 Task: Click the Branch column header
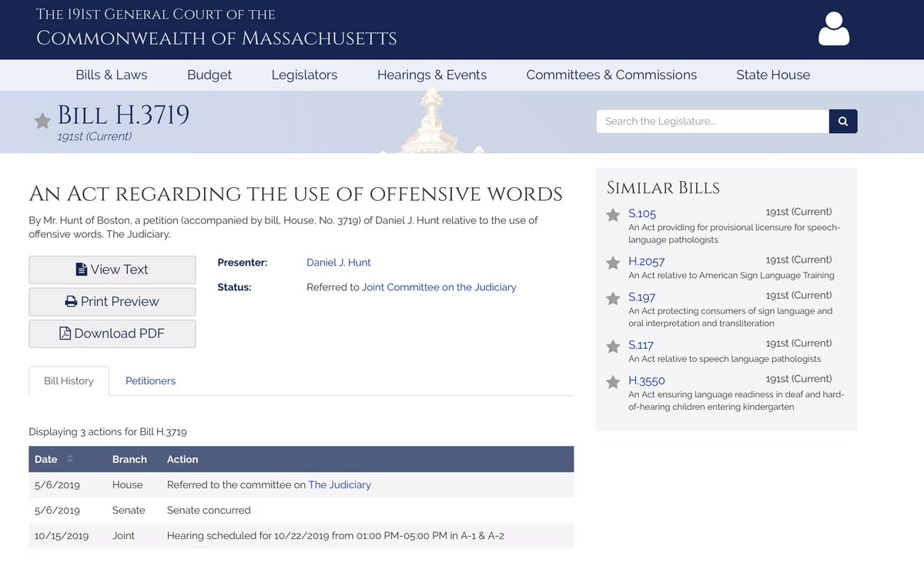(x=129, y=459)
